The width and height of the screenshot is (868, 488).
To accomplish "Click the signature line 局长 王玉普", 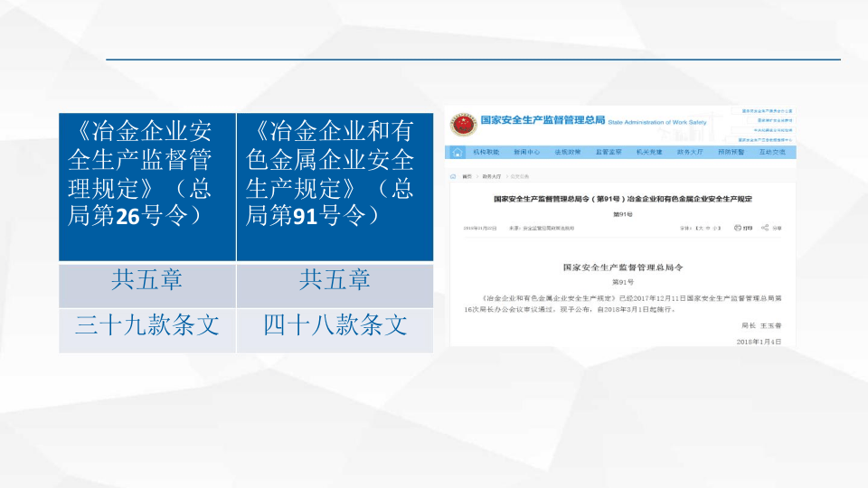I will [x=761, y=326].
